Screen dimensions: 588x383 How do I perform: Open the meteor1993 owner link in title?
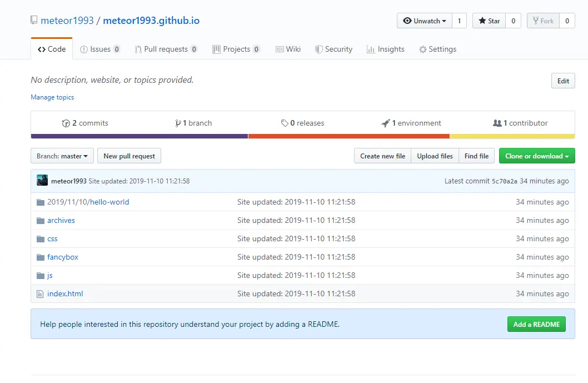tap(67, 20)
